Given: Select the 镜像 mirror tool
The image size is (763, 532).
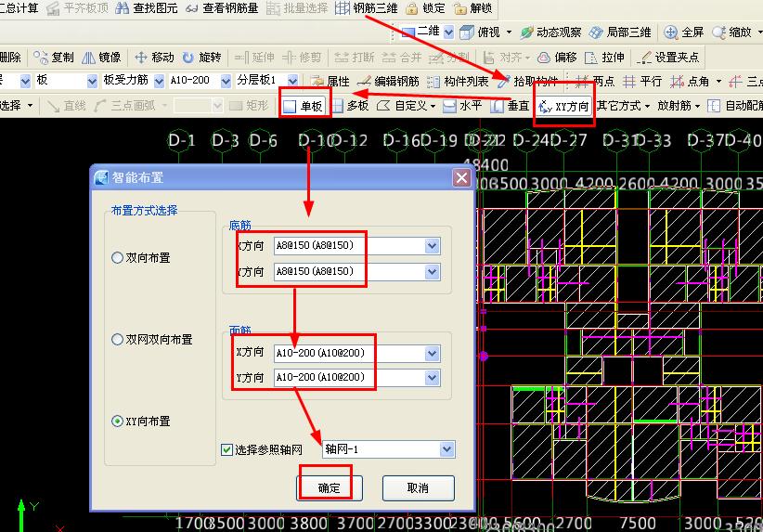Looking at the screenshot, I should tap(101, 58).
